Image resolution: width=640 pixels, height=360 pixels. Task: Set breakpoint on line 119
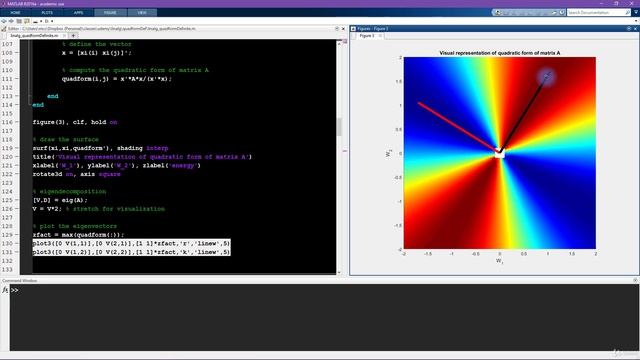(17, 148)
